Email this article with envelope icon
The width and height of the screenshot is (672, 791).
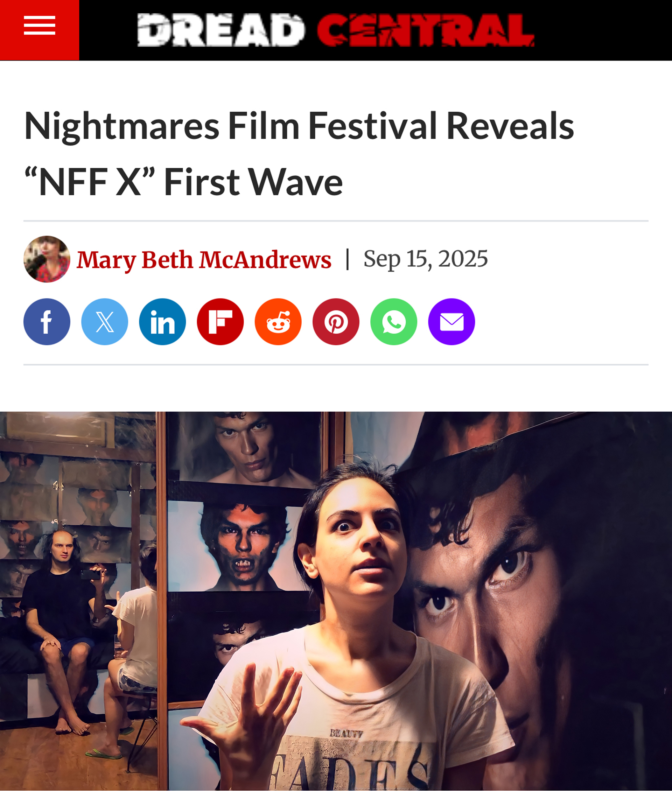pos(452,322)
